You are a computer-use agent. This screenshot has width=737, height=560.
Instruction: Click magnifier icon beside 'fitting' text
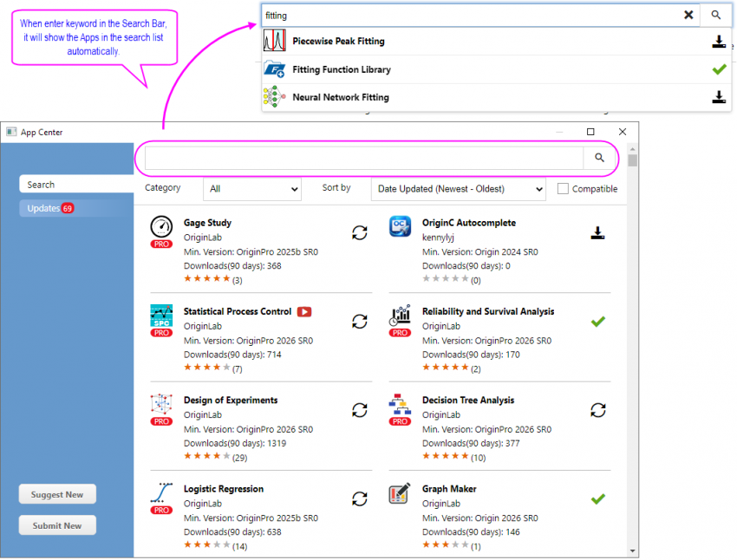coord(715,15)
